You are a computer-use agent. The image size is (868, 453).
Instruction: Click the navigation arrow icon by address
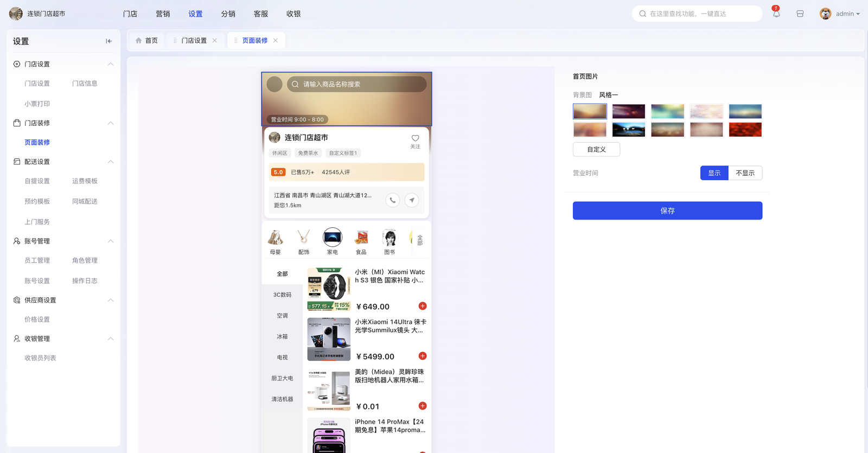412,200
